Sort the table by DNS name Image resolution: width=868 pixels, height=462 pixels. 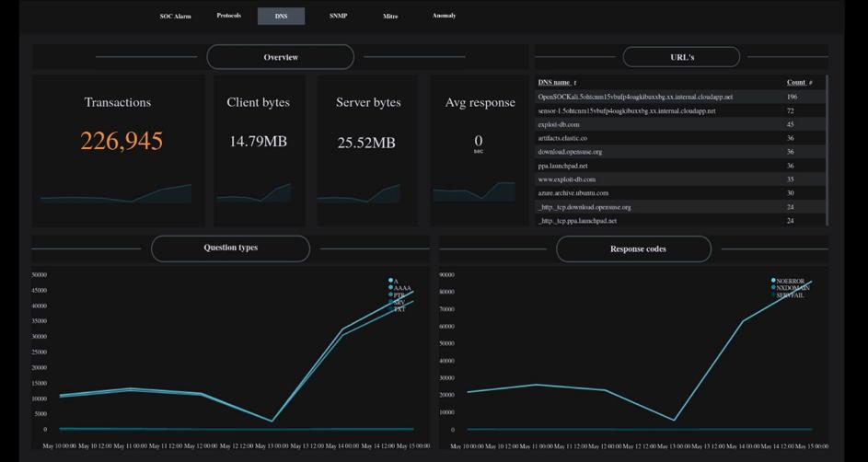tap(555, 83)
